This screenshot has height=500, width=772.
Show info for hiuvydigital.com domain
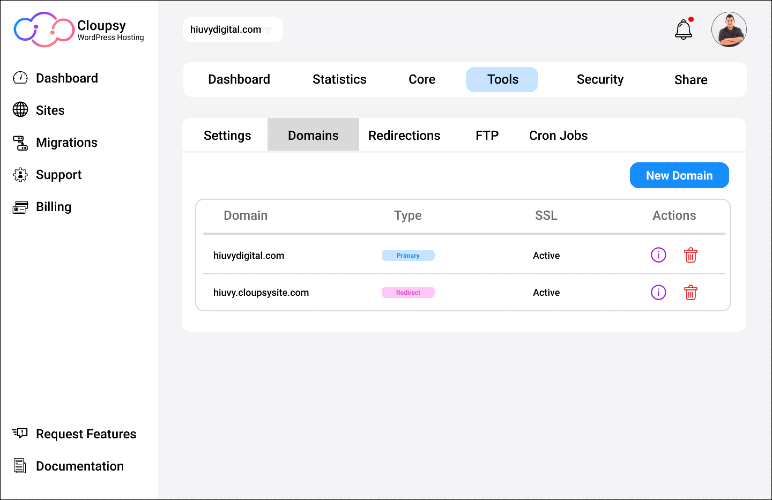click(x=658, y=255)
